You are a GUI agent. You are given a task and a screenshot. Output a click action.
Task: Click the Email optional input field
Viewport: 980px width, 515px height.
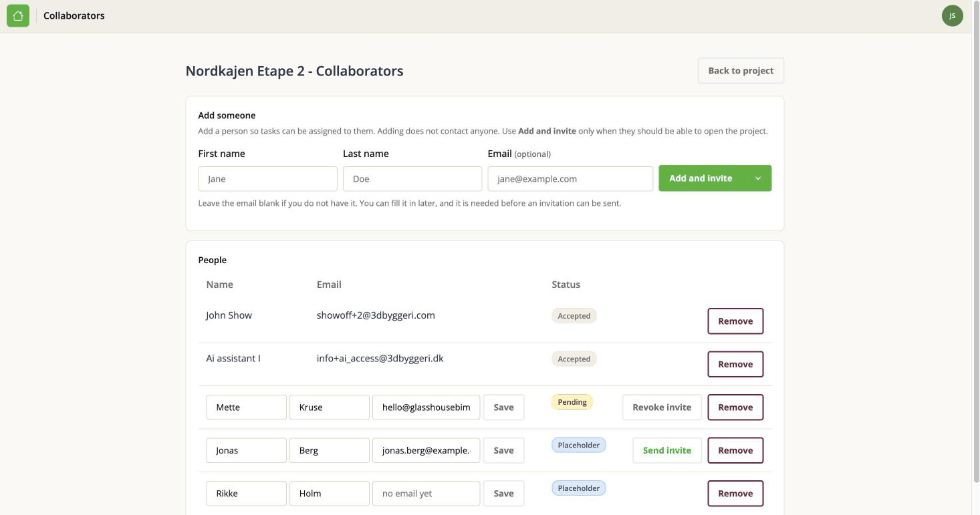coord(570,179)
